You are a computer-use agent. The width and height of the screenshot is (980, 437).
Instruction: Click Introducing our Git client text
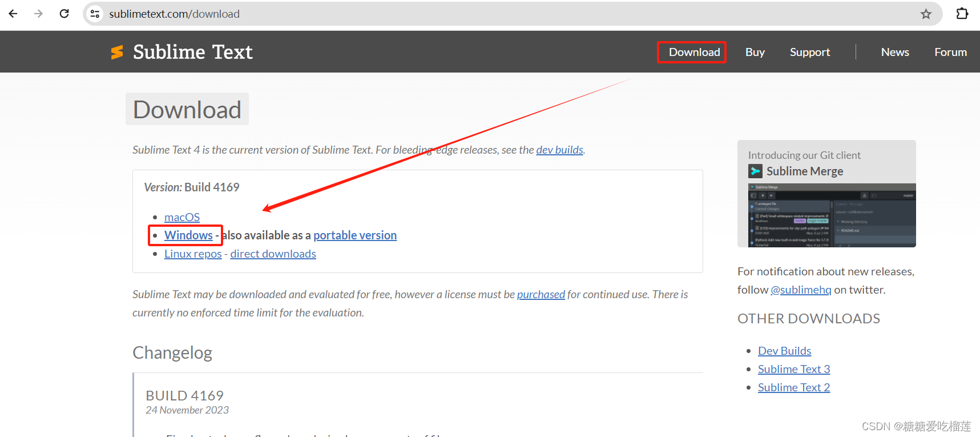coord(804,155)
